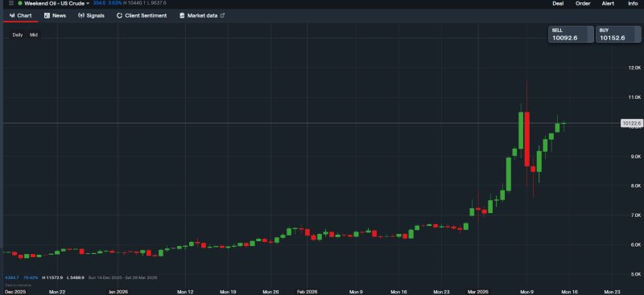
Task: Open the Daily timeframe selector
Action: 17,35
